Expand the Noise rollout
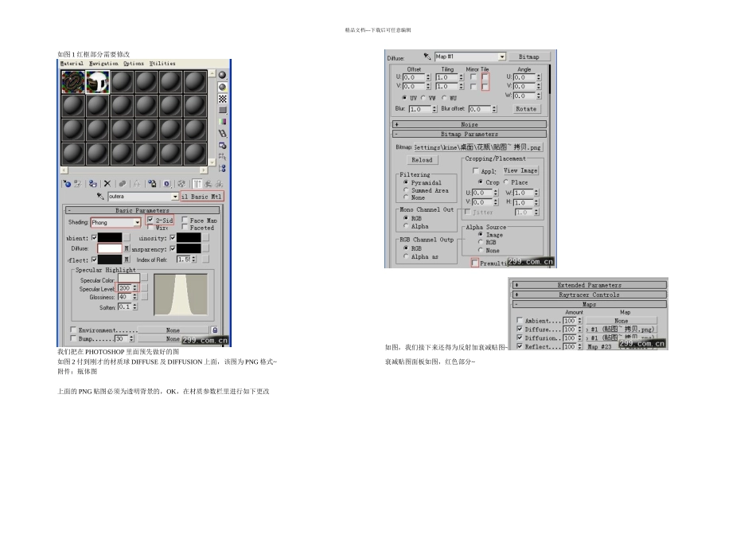The height and width of the screenshot is (535, 756). (x=470, y=124)
